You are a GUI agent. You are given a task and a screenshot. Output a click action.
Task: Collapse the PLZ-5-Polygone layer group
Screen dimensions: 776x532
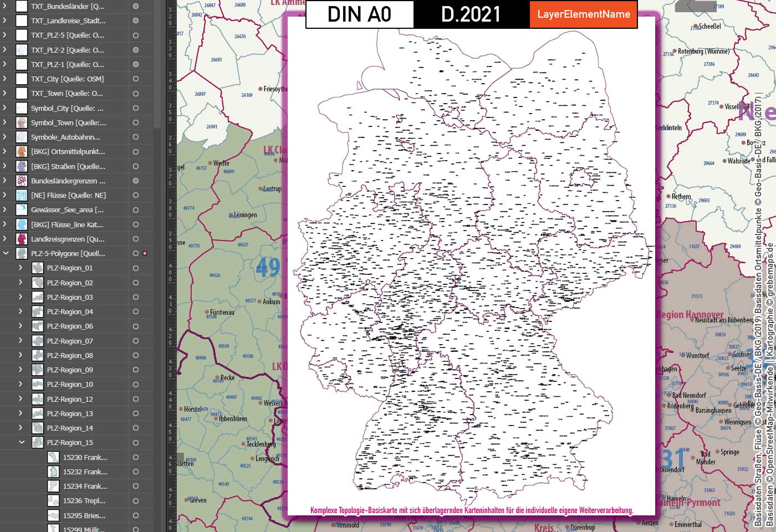click(5, 253)
